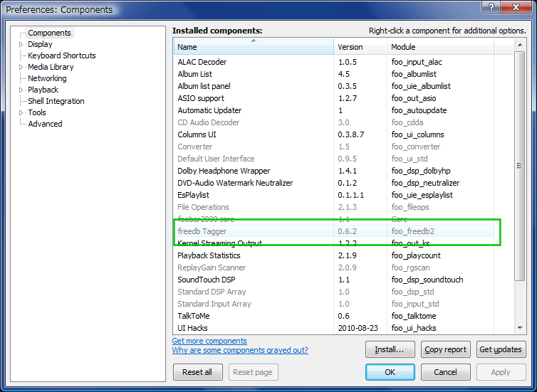
Task: Select the Album list panel row
Action: click(334, 86)
